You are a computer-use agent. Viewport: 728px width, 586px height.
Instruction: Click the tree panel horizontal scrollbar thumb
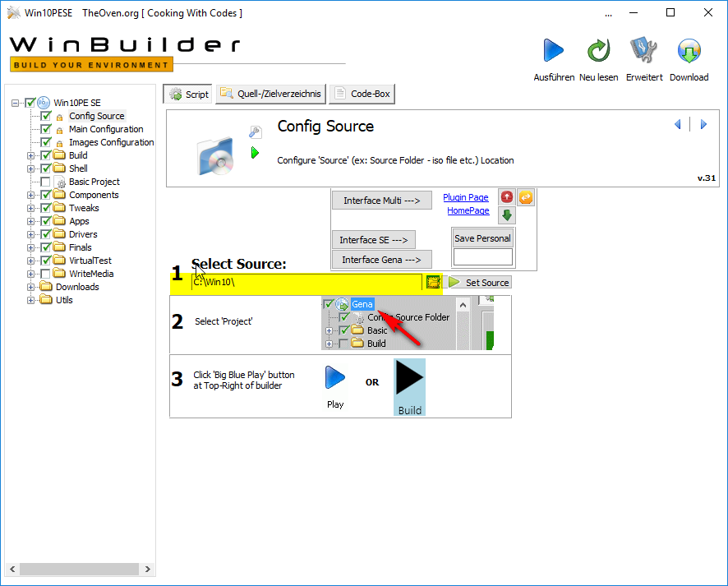click(x=79, y=569)
